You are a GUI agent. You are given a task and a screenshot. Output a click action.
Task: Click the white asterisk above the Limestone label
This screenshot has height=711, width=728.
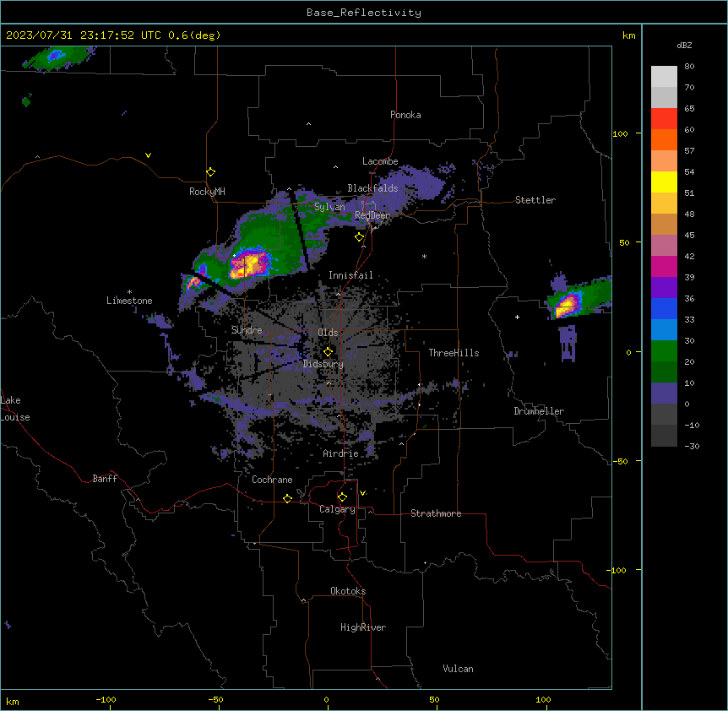[129, 292]
